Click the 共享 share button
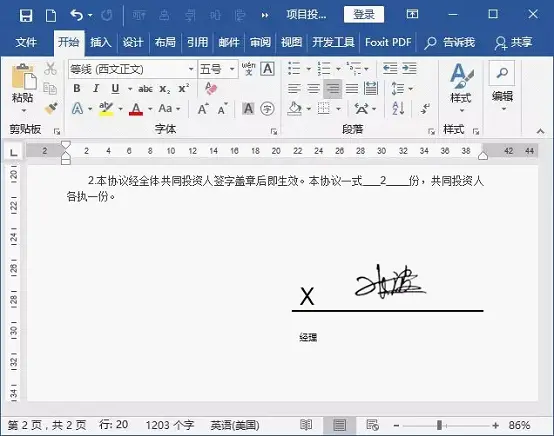The image size is (554, 436). 513,42
